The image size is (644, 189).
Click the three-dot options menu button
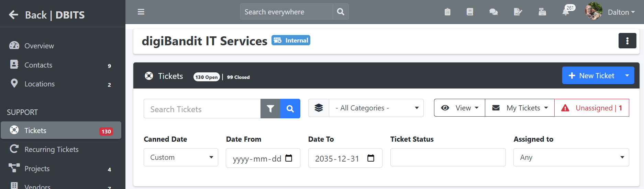(x=627, y=41)
